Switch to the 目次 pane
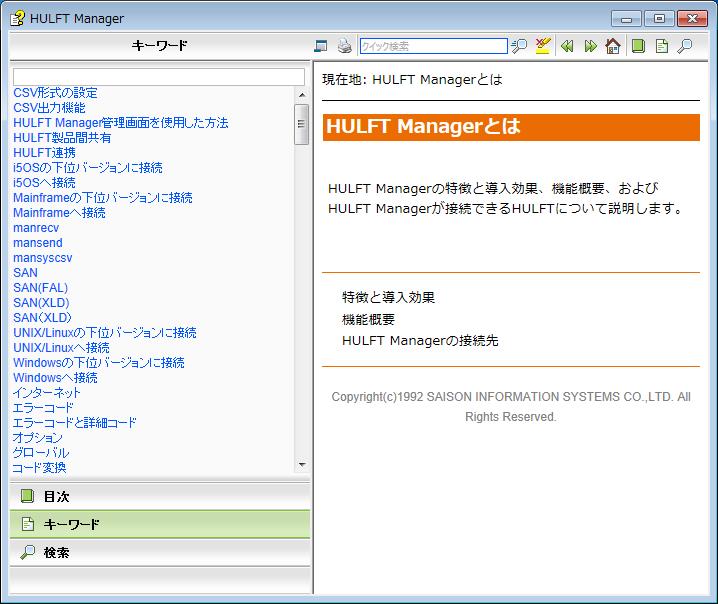The height and width of the screenshot is (604, 718). 159,496
